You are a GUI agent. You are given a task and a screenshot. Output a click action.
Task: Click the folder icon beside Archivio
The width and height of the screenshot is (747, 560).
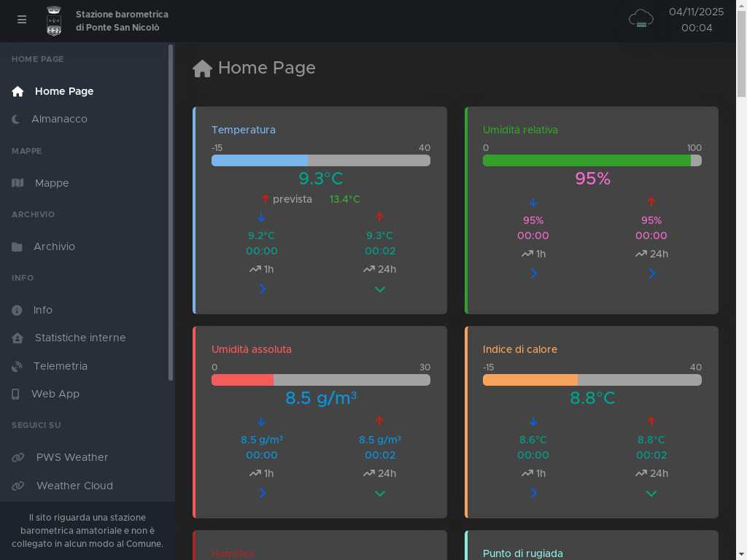(x=17, y=246)
